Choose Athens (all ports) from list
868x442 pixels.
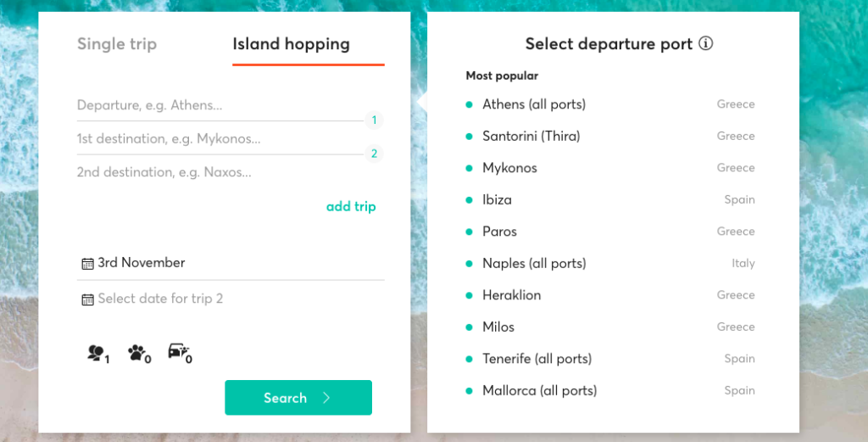610,104
